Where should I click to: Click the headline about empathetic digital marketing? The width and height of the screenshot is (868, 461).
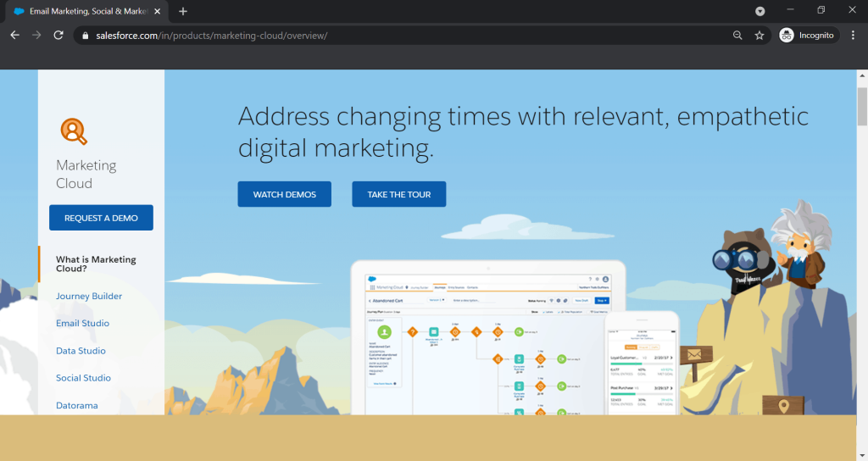523,132
